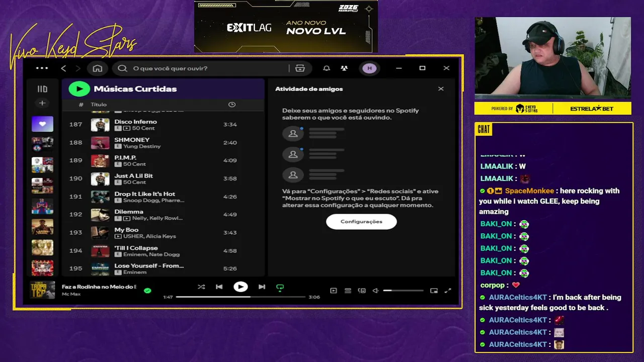Click the 4:58 duration of 'Till I Collapse

point(230,251)
